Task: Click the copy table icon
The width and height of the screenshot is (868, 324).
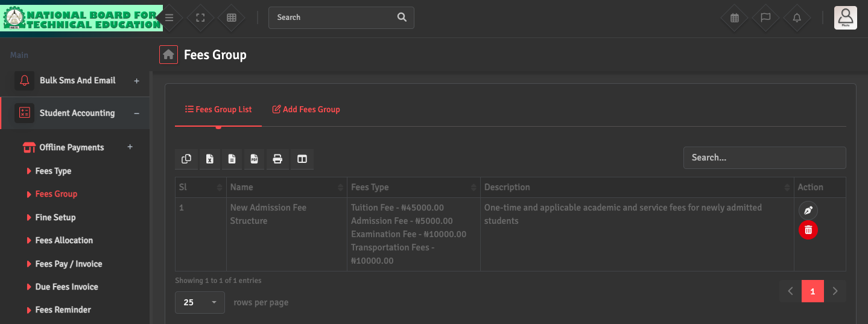Action: [186, 159]
